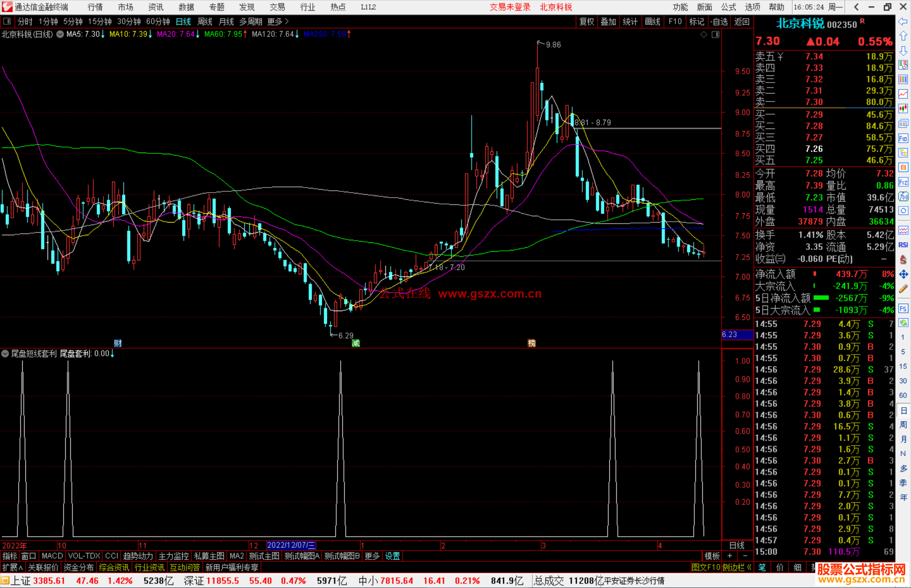The width and height of the screenshot is (911, 588).
Task: Click the back arrow icon in right sidebar
Action: click(x=903, y=21)
